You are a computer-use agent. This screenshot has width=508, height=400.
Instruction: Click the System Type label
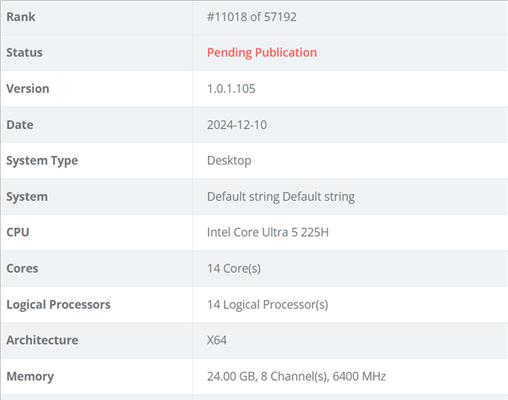(x=42, y=161)
